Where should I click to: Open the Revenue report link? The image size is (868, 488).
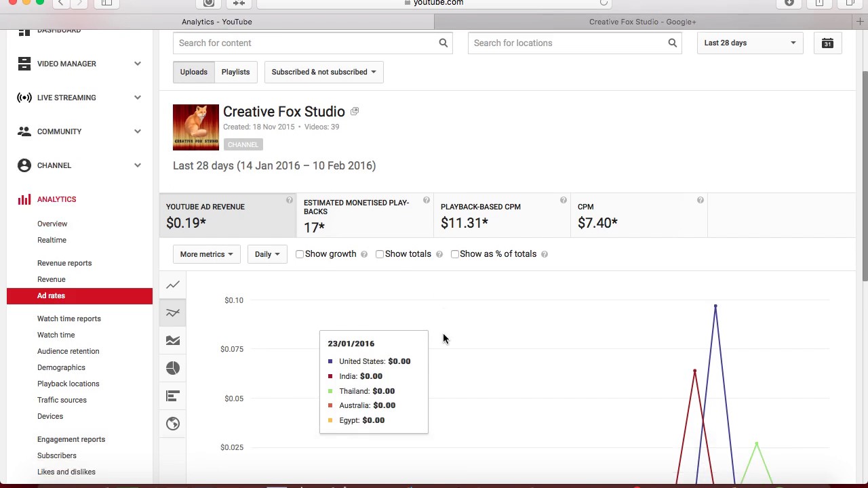pyautogui.click(x=52, y=279)
